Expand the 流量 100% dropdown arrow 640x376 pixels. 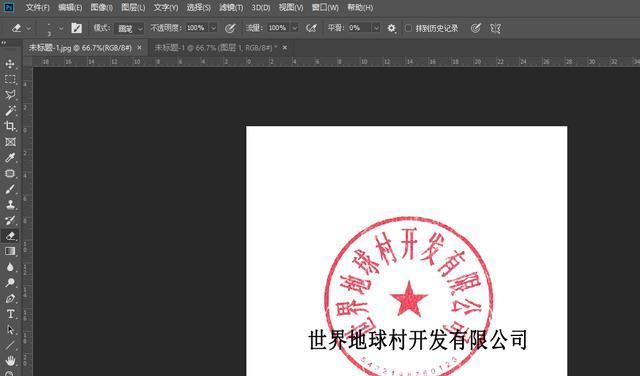coord(295,28)
